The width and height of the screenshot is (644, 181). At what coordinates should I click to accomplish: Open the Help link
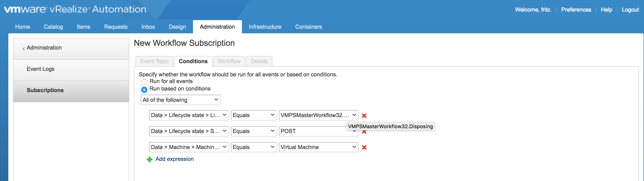pyautogui.click(x=606, y=10)
